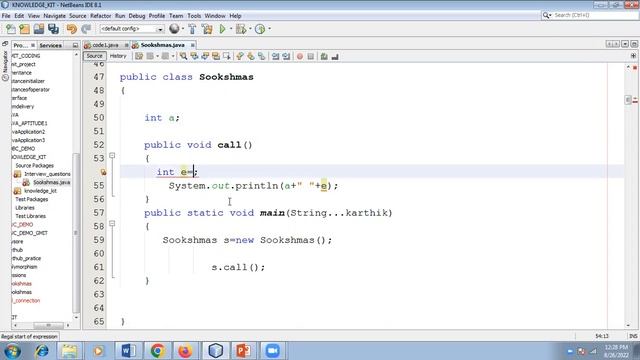The image size is (640, 360).
Task: Click the Source view button
Action: pos(94,56)
